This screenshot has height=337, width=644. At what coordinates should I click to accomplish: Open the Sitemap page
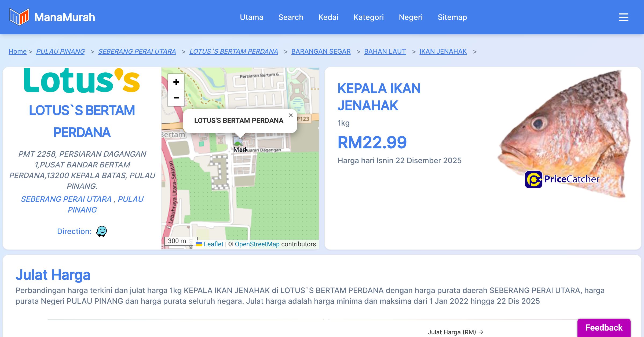[452, 17]
